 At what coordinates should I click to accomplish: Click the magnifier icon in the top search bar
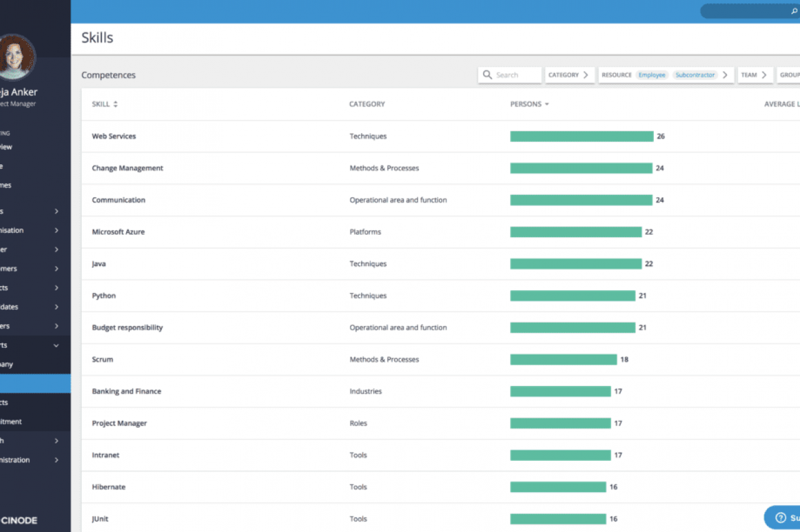coord(794,11)
